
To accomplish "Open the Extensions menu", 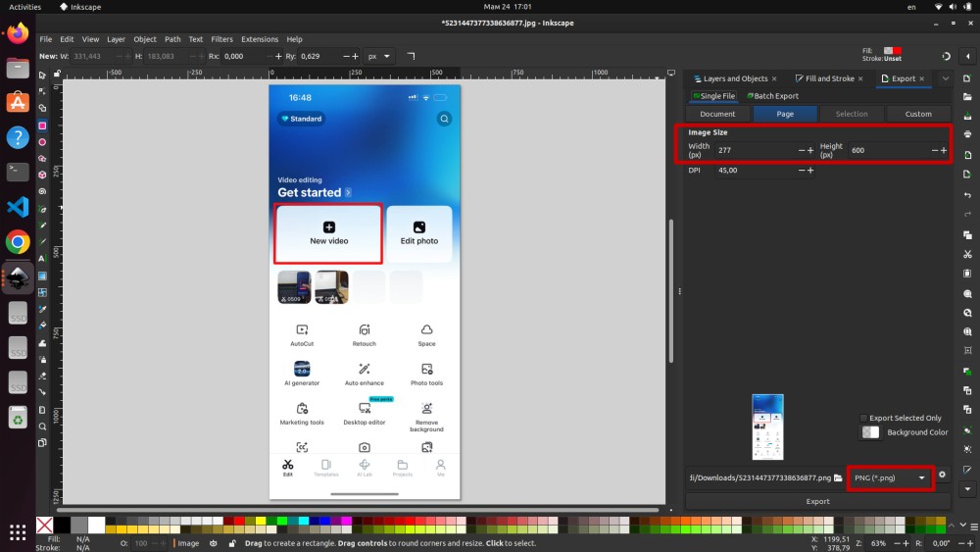I will coord(260,39).
